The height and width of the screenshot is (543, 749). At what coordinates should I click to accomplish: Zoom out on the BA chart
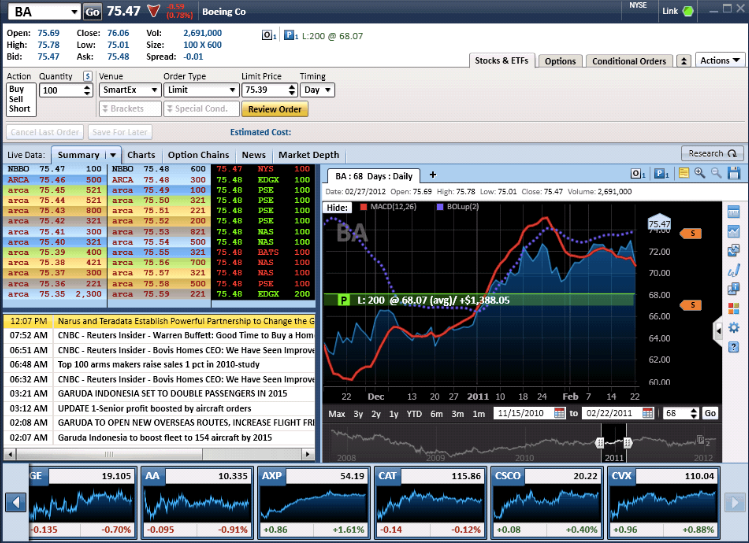tap(716, 173)
